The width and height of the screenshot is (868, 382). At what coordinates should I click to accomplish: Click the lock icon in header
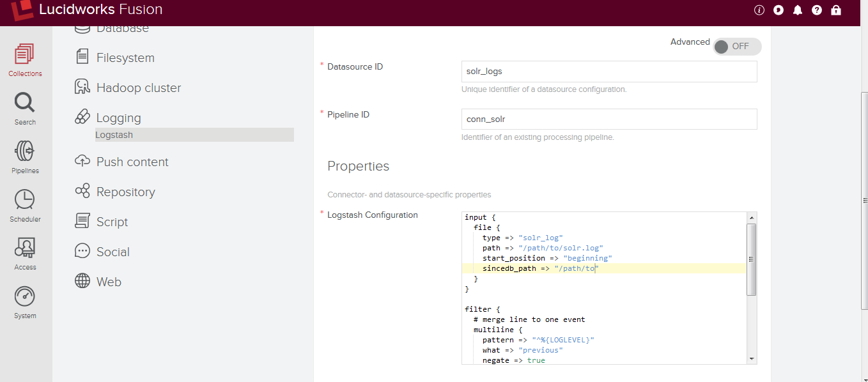point(836,10)
